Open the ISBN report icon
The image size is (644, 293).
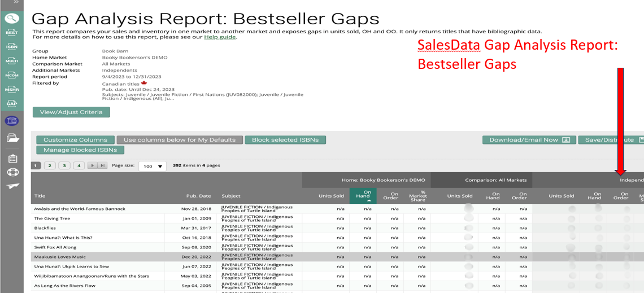tap(11, 46)
